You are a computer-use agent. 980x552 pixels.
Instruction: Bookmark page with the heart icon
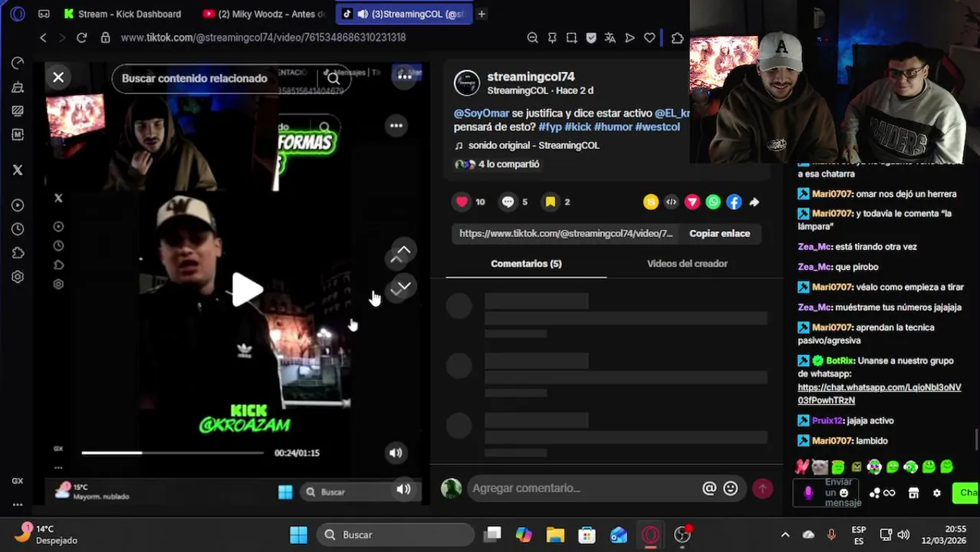pos(649,38)
